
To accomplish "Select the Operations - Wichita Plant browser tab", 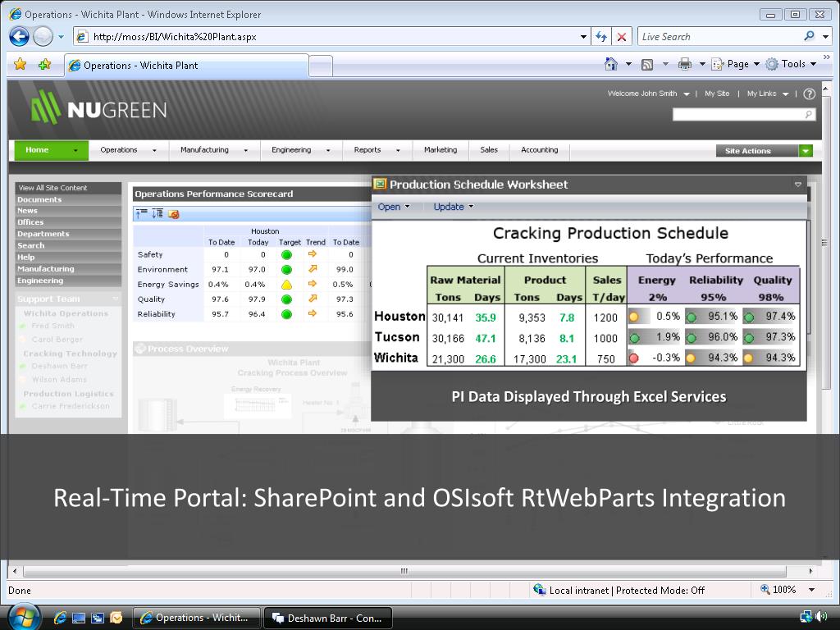I will (x=186, y=66).
